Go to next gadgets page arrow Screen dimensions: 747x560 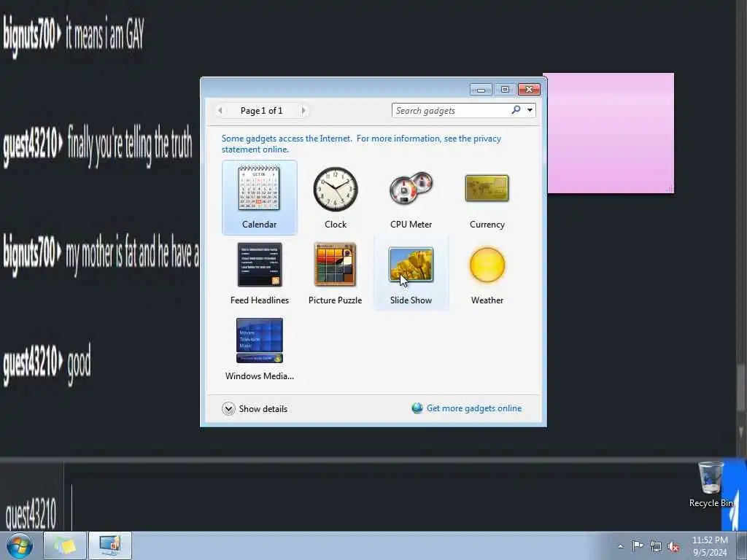tap(303, 111)
